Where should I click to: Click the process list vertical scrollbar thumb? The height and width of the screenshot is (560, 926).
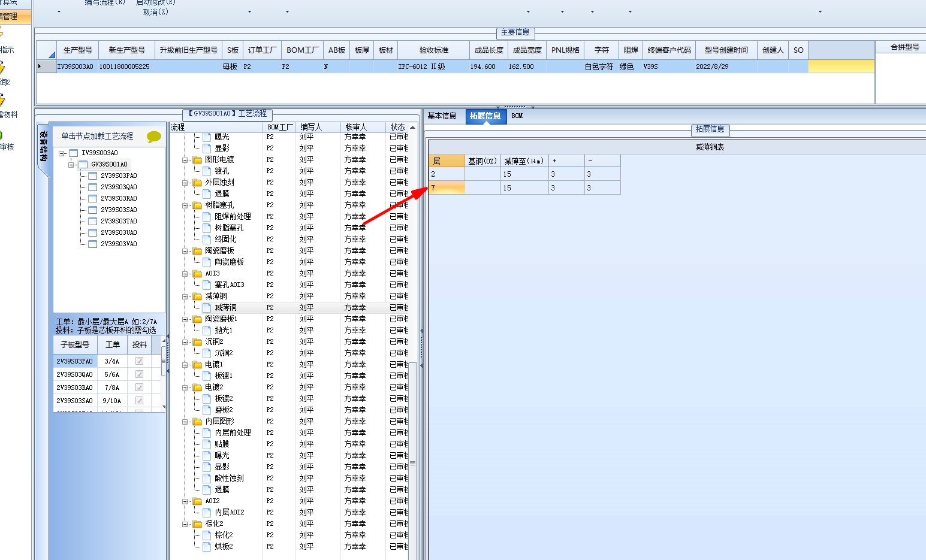[x=412, y=463]
